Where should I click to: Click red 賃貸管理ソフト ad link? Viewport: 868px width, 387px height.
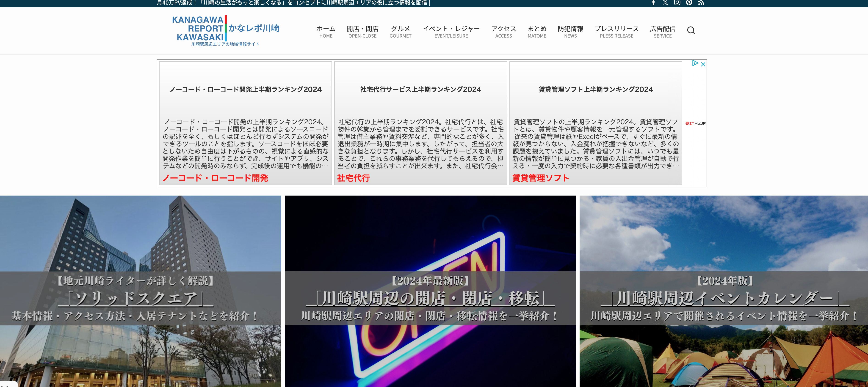tap(540, 178)
